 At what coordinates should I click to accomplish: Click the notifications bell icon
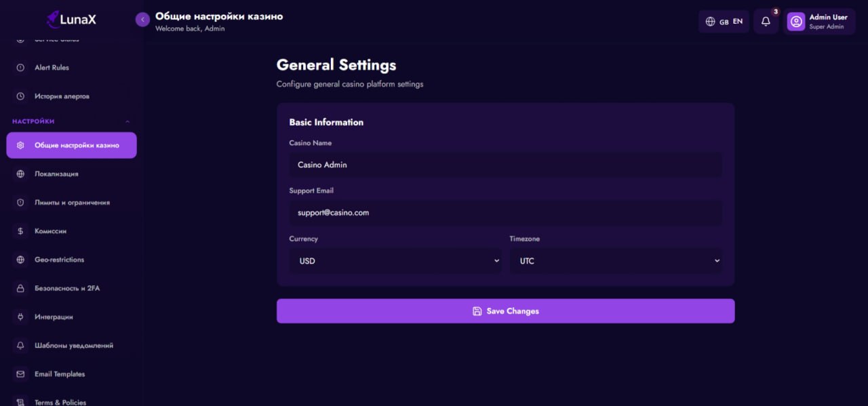[x=766, y=22]
